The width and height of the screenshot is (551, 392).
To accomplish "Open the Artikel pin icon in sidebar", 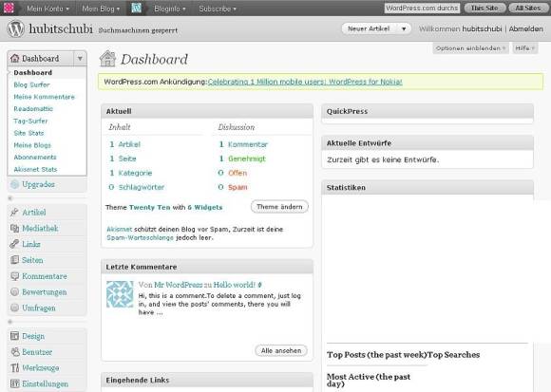I will 14,212.
